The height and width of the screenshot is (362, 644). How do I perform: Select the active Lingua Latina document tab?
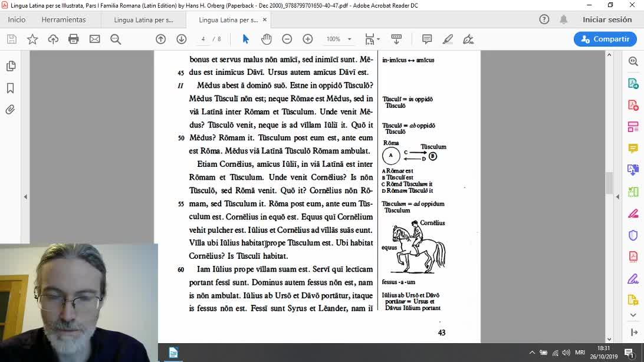(228, 19)
